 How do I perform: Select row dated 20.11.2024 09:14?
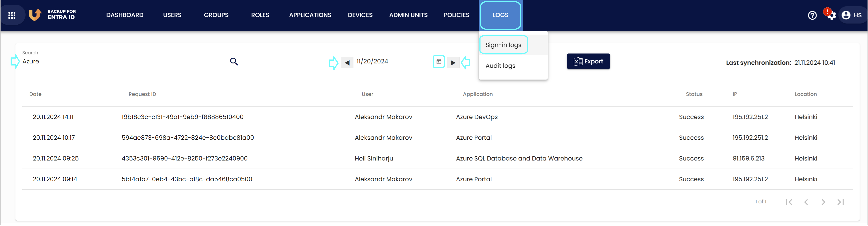pyautogui.click(x=437, y=179)
